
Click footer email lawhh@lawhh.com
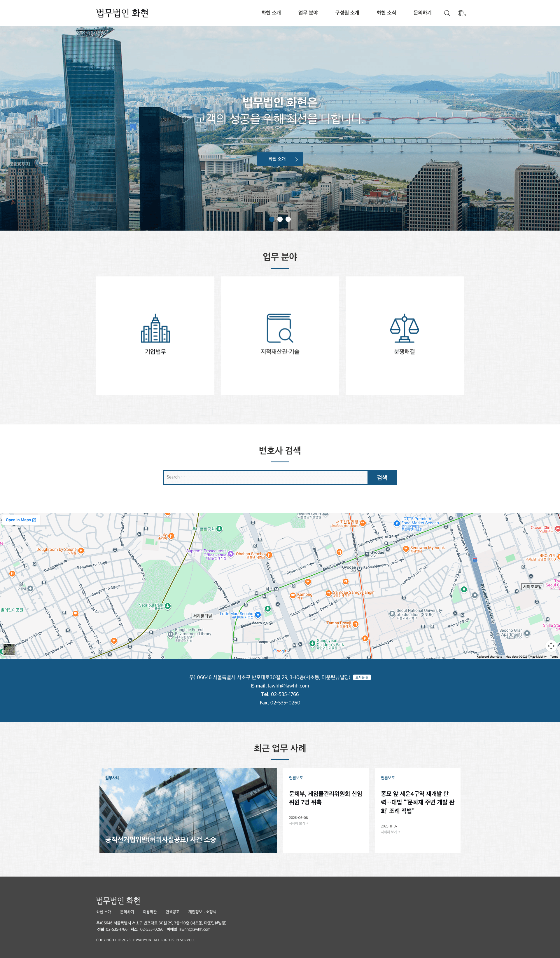click(195, 929)
